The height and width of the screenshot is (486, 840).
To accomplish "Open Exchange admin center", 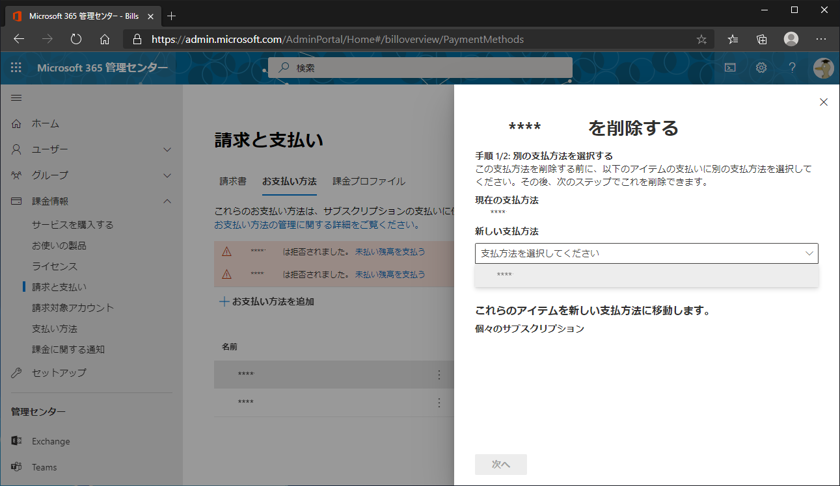I will (x=50, y=441).
